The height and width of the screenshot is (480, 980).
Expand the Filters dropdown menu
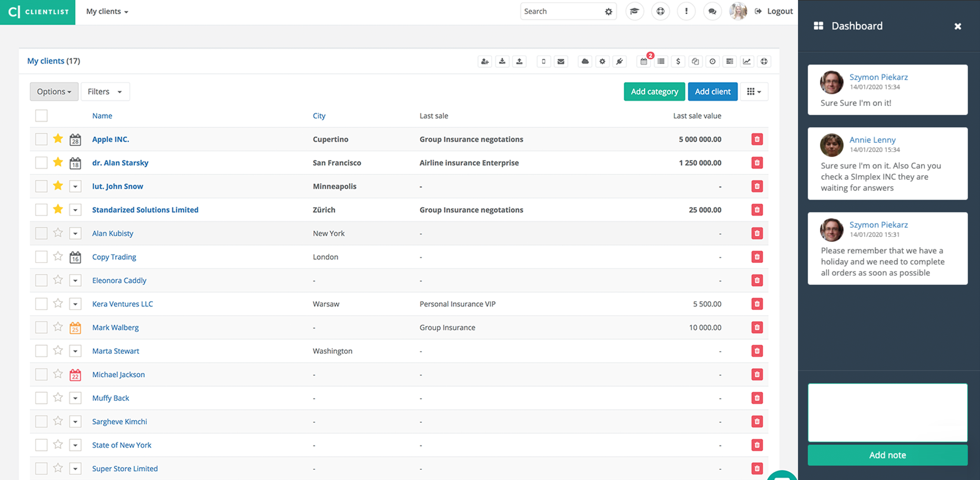[x=103, y=91]
